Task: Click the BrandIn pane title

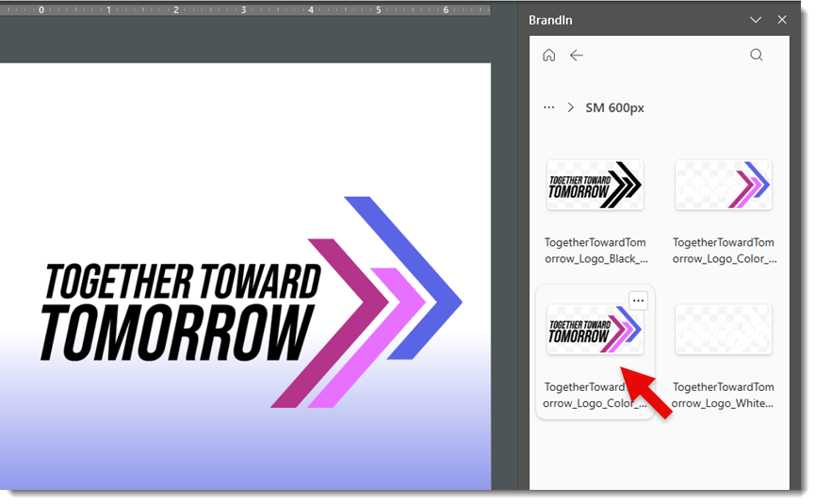Action: 550,20
